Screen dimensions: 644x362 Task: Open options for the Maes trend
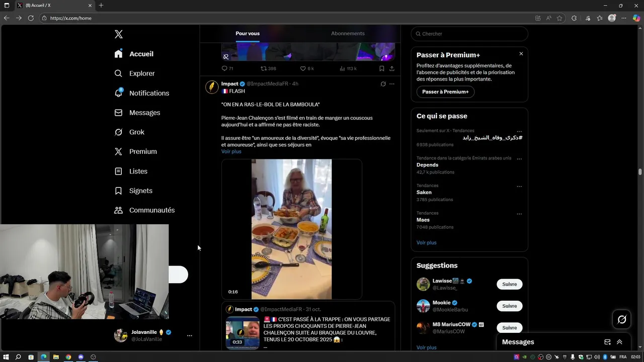coord(519,214)
